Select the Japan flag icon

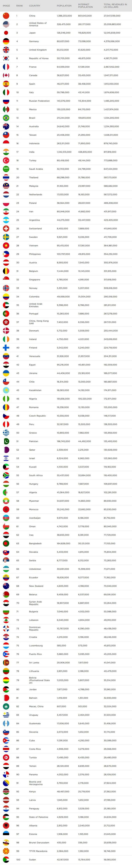point(6,33)
